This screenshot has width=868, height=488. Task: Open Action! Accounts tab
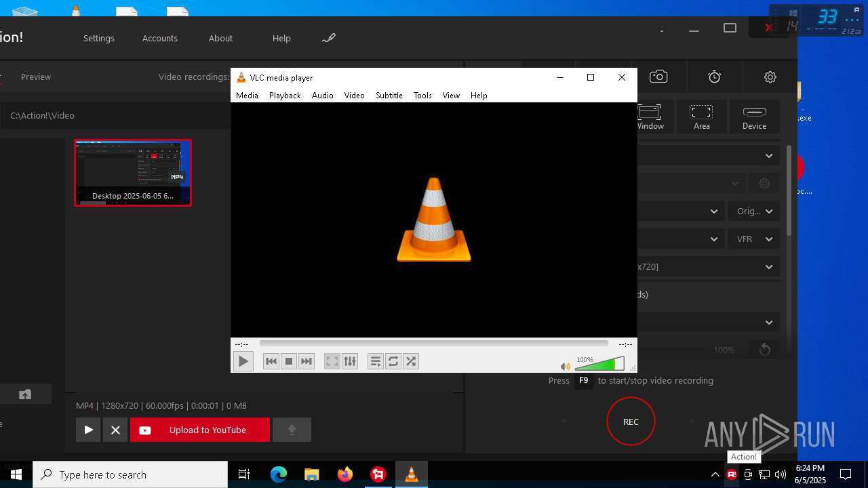[x=160, y=38]
